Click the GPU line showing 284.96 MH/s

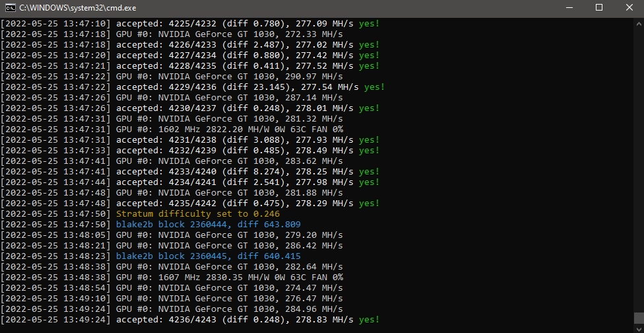click(x=172, y=309)
